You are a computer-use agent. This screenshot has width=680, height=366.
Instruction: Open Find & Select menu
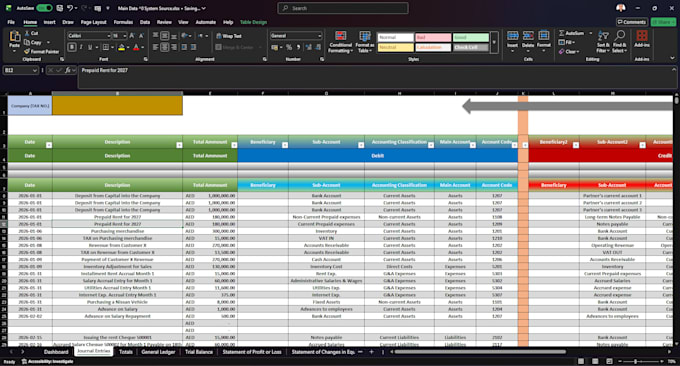click(x=620, y=42)
